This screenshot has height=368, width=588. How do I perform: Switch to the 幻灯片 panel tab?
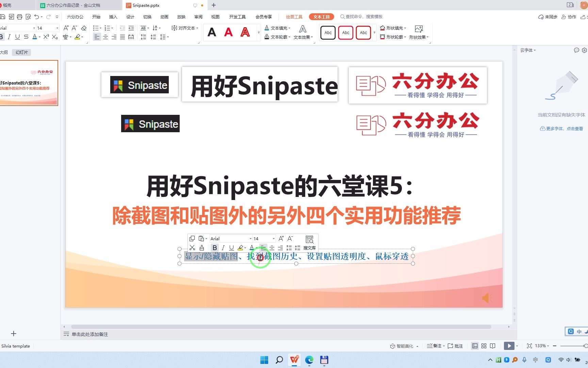(21, 52)
